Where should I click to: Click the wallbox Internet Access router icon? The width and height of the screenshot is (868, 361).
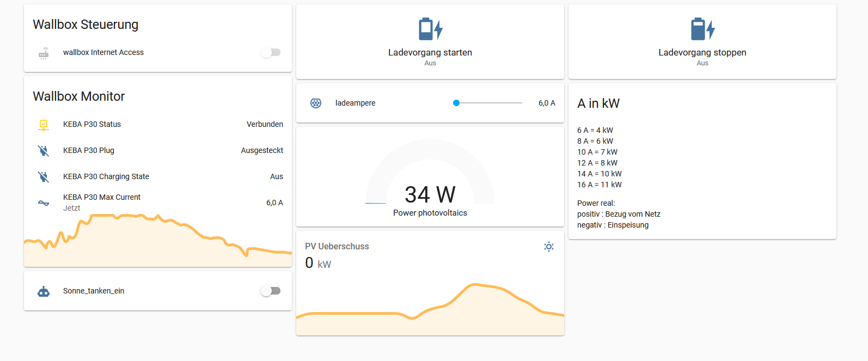coord(44,53)
